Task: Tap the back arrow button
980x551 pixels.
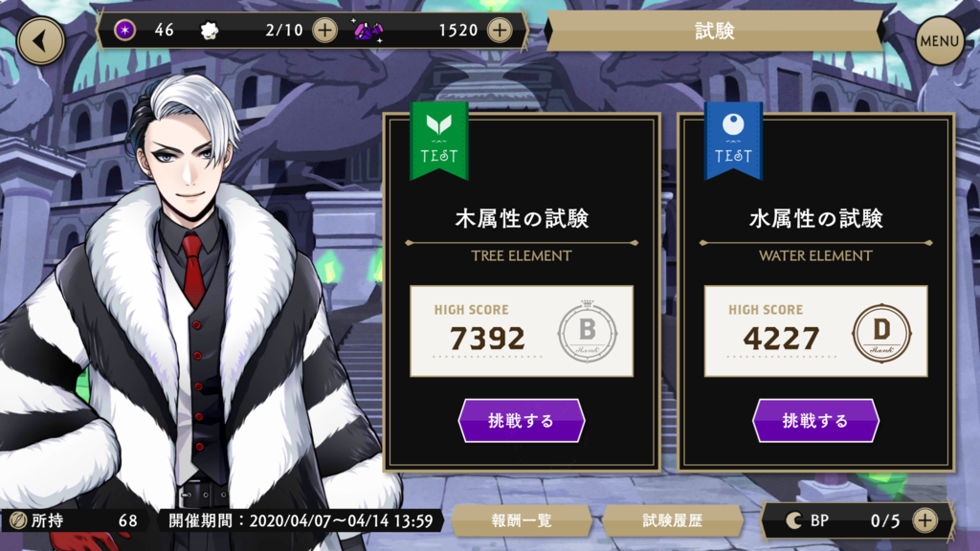Action: point(40,41)
